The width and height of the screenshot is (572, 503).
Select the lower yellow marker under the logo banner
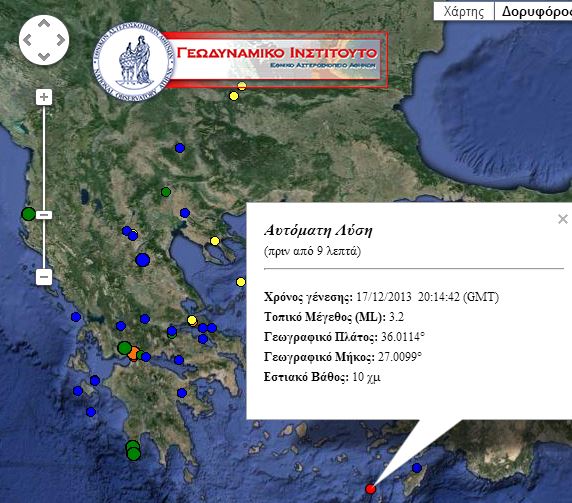pyautogui.click(x=234, y=96)
